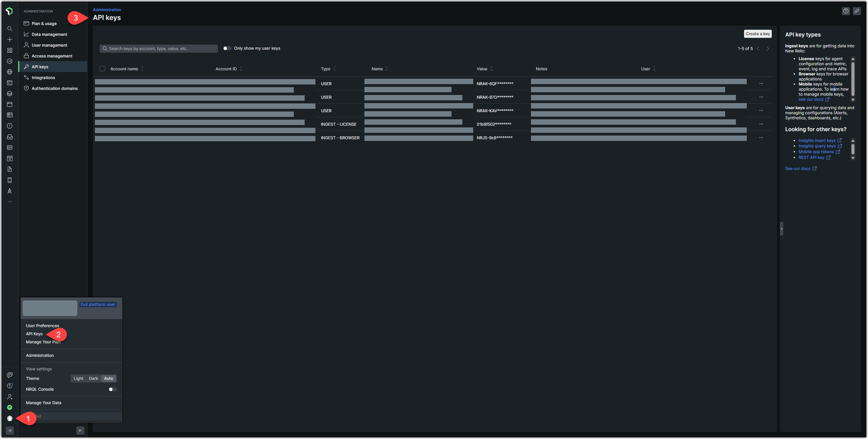Click the plus icon in left rail
868x439 pixels.
pos(10,40)
